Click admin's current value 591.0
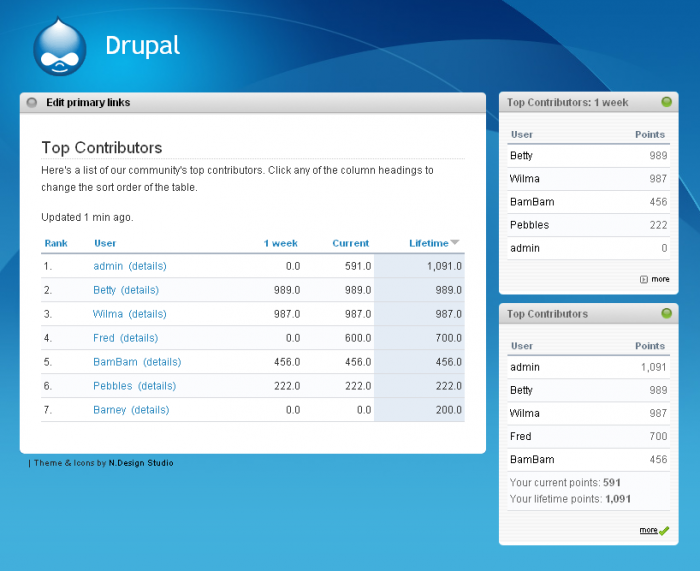The image size is (700, 571). pos(358,266)
